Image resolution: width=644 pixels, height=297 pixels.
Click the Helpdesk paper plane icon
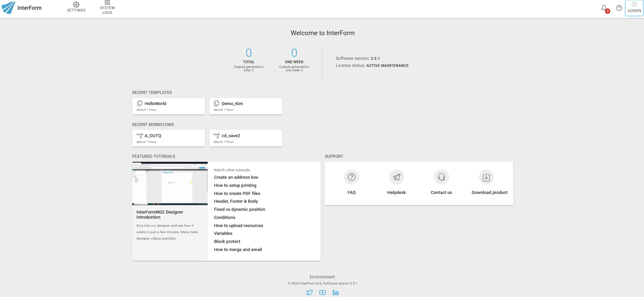396,177
